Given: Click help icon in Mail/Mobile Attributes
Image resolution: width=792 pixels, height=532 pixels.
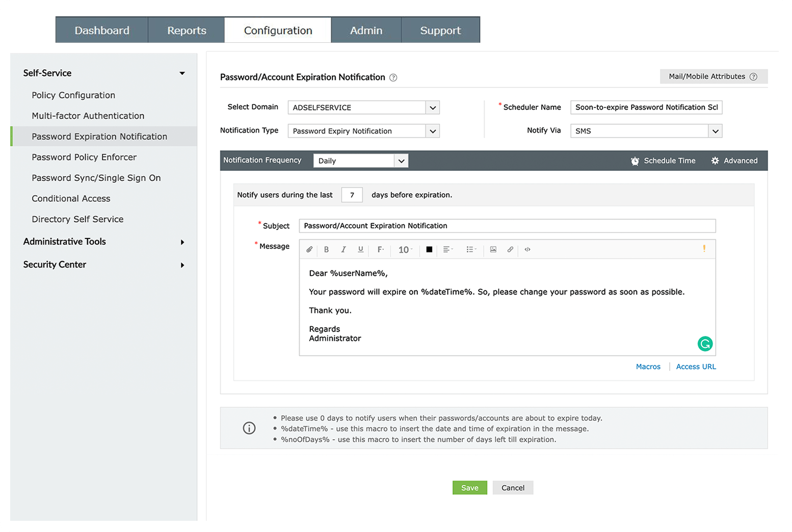Looking at the screenshot, I should [x=753, y=76].
